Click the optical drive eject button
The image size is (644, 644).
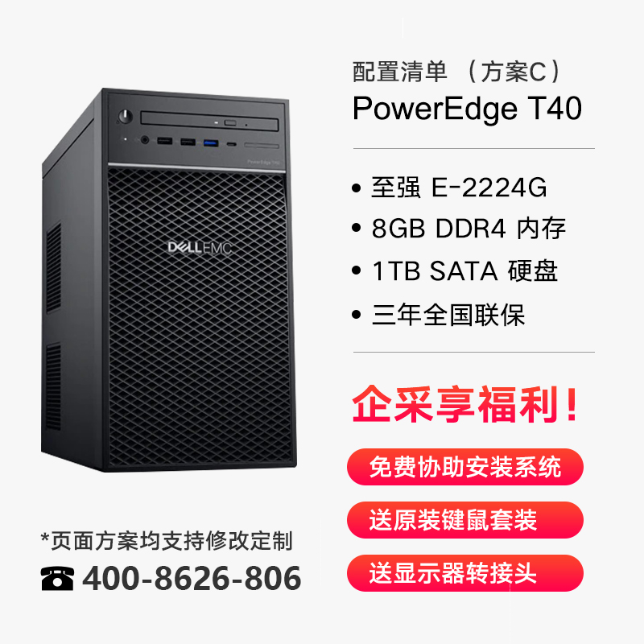[x=230, y=123]
